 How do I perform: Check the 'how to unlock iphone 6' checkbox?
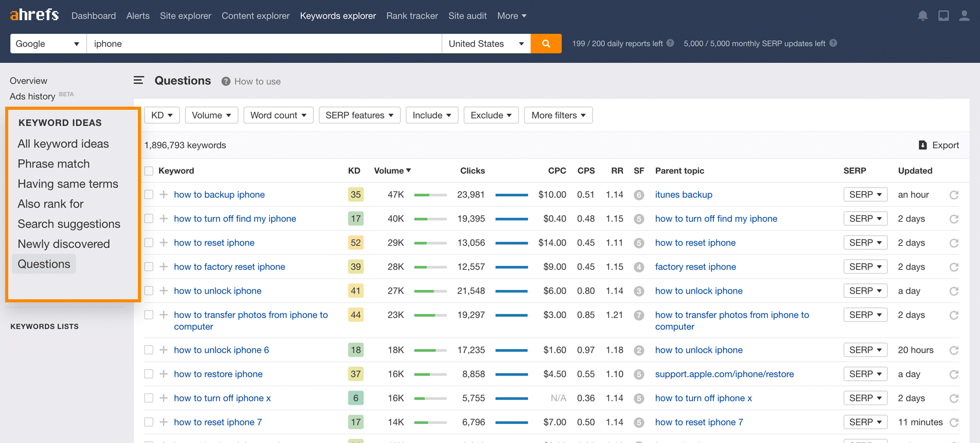[x=149, y=350]
